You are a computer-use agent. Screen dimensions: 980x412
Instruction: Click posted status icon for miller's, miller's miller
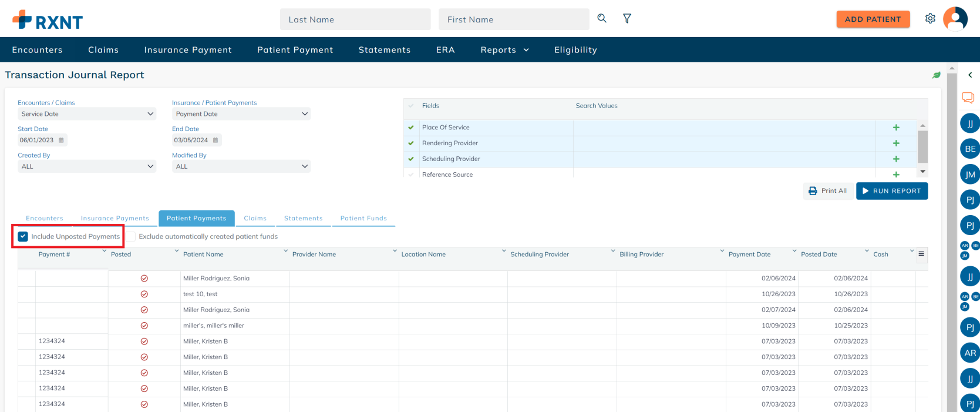144,326
